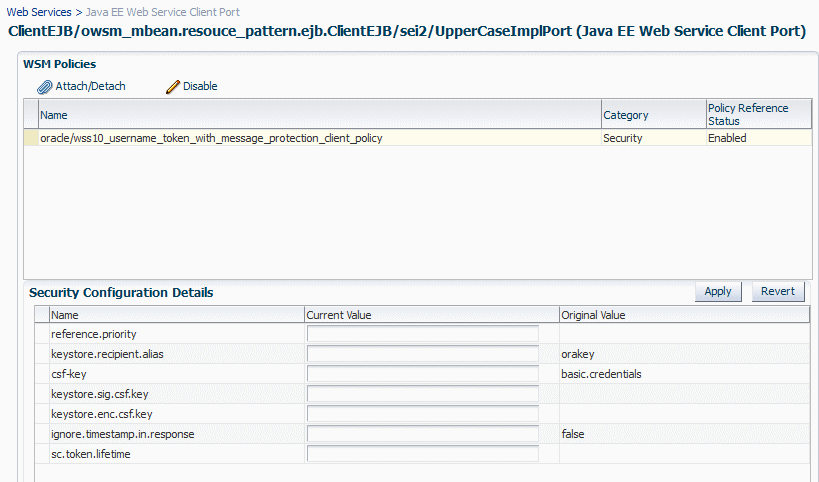Click the Java EE Web Service Client Port breadcrumb
819x482 pixels.
click(162, 11)
